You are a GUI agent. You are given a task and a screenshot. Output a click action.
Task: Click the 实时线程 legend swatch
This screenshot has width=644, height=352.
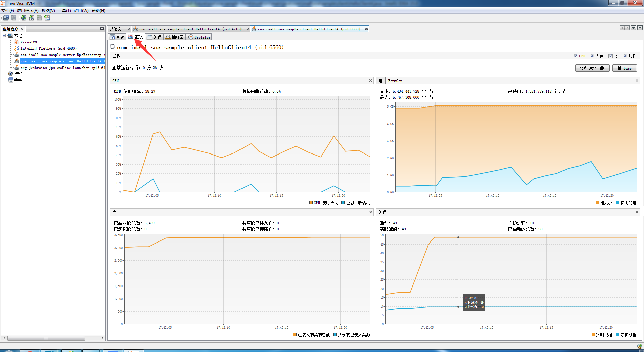pyautogui.click(x=593, y=335)
